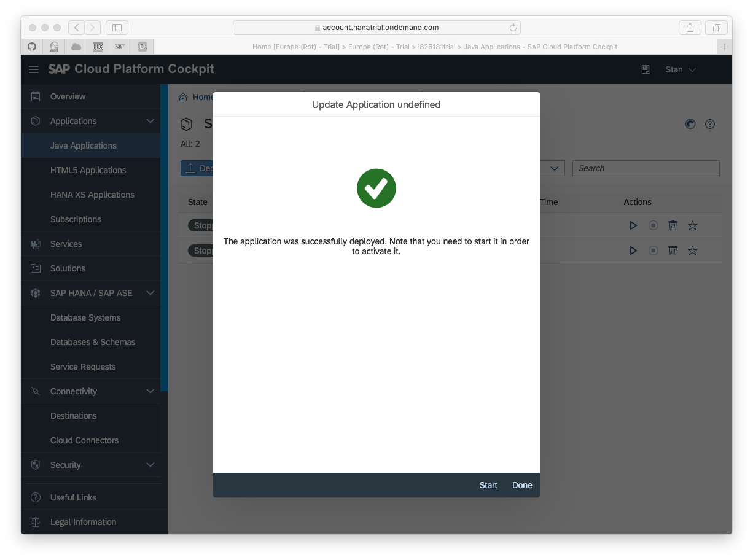Click Start in the deployment dialog
This screenshot has width=753, height=560.
488,485
